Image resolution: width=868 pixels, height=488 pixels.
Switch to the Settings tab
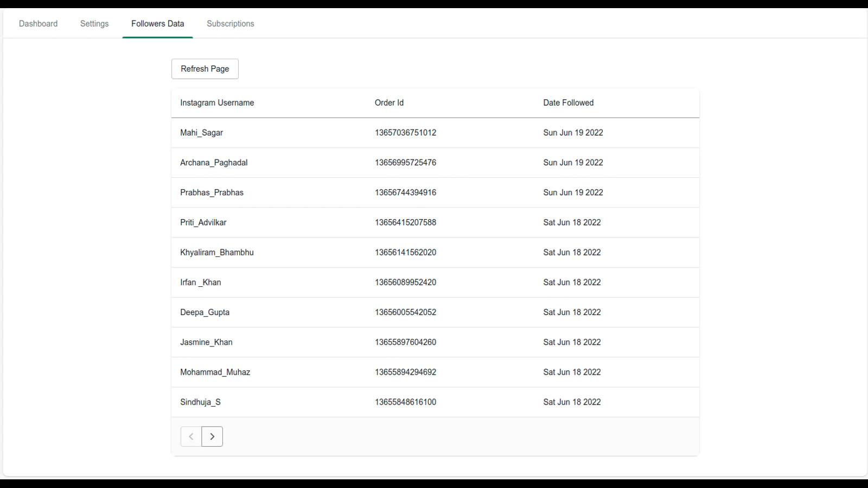tap(94, 24)
